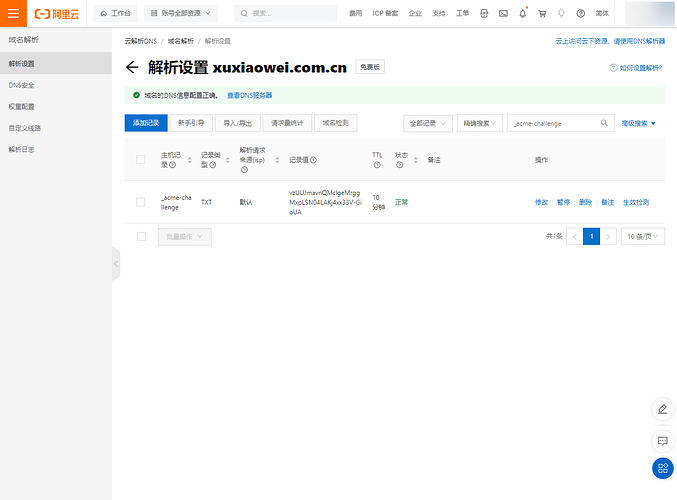This screenshot has height=500, width=677.
Task: Open the floating edit pencil icon
Action: [662, 410]
